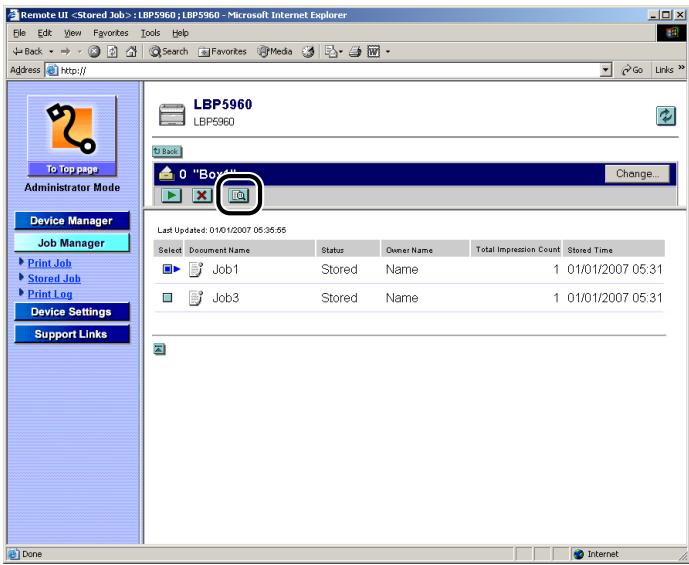Open the Back button history dropdown
Screen dimensions: 689x565
pyautogui.click(x=51, y=51)
